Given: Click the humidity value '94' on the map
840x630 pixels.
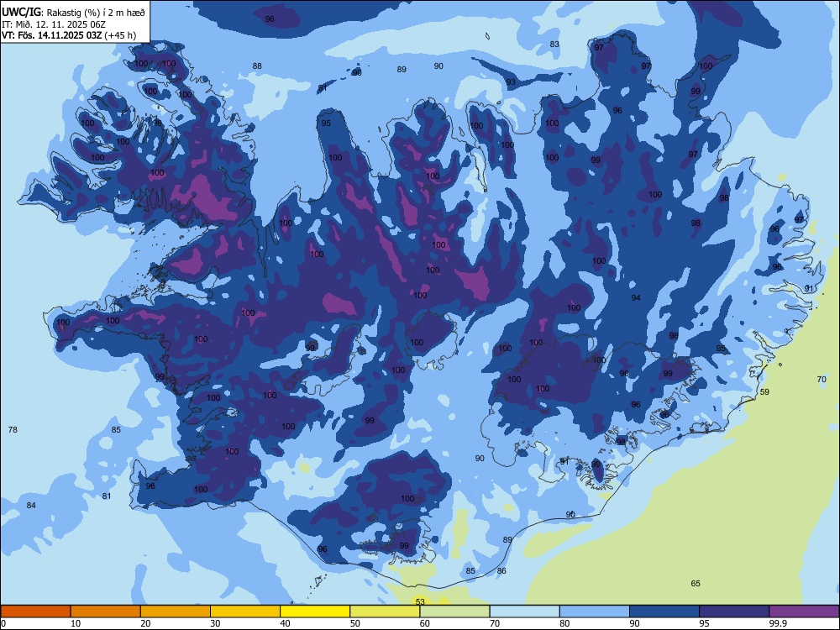Looking at the screenshot, I should (x=636, y=298).
